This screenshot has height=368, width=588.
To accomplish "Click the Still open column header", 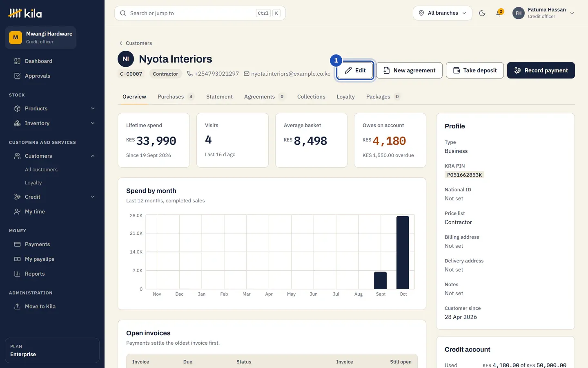I will coord(401,362).
